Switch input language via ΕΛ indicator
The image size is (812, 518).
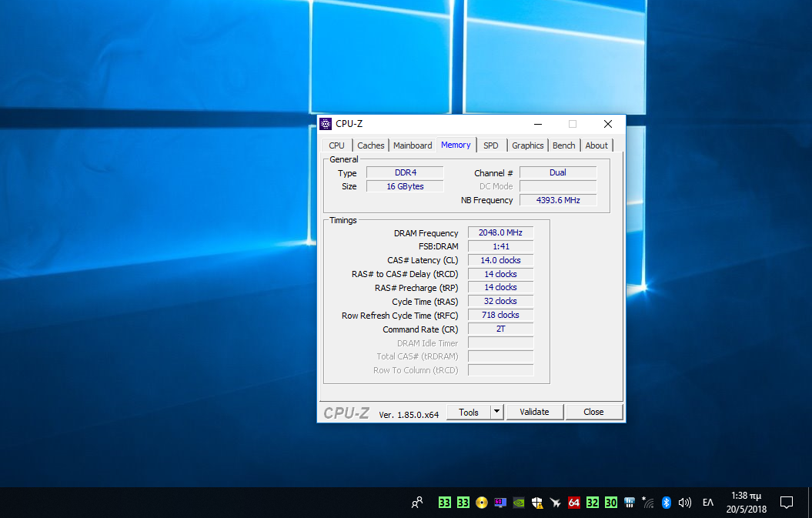point(708,503)
